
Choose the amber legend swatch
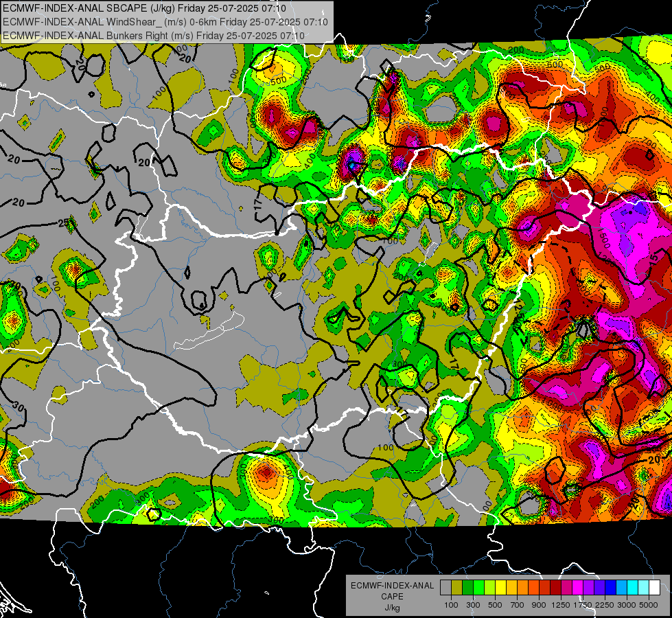coord(511,588)
